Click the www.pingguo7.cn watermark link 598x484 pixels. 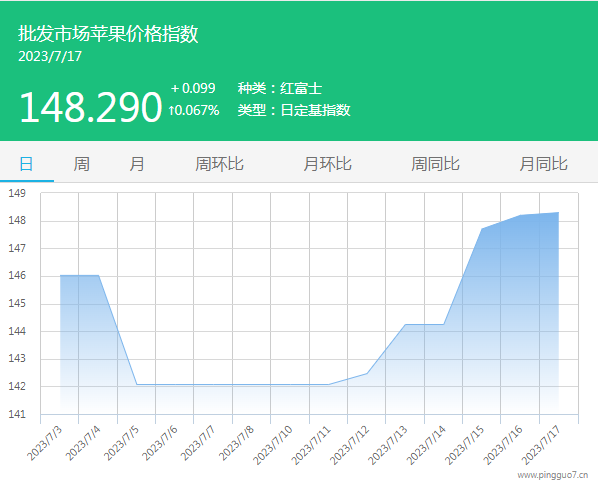point(553,475)
